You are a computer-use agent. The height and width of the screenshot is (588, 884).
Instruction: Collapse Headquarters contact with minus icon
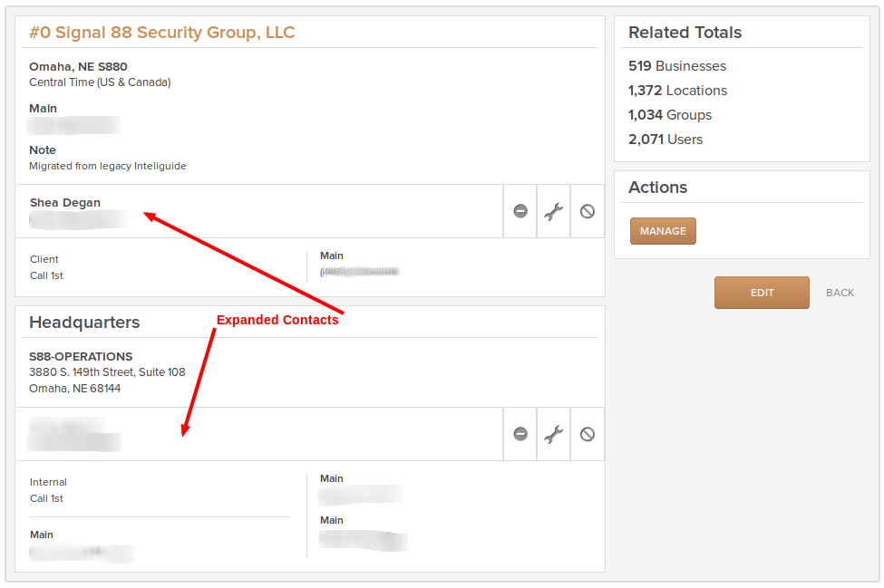pos(520,434)
